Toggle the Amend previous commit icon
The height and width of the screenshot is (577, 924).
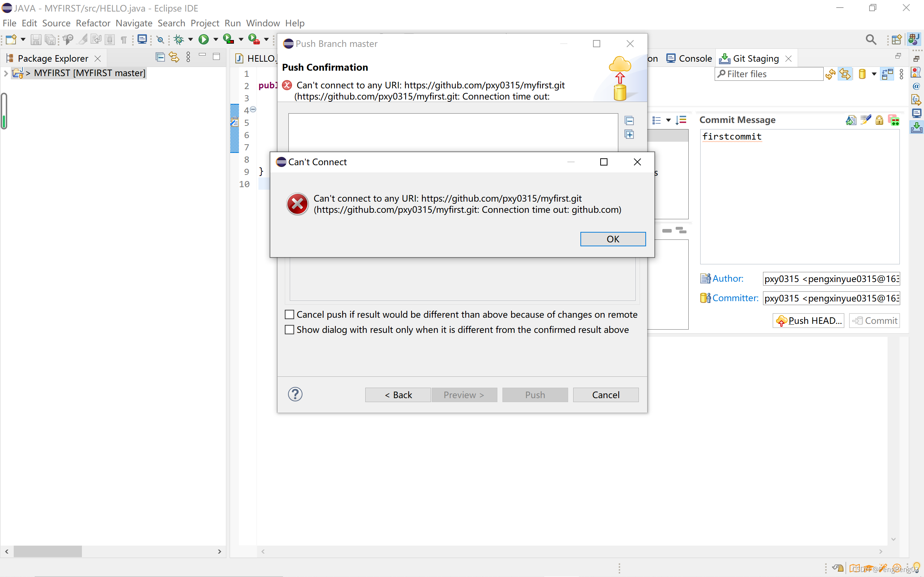(851, 120)
